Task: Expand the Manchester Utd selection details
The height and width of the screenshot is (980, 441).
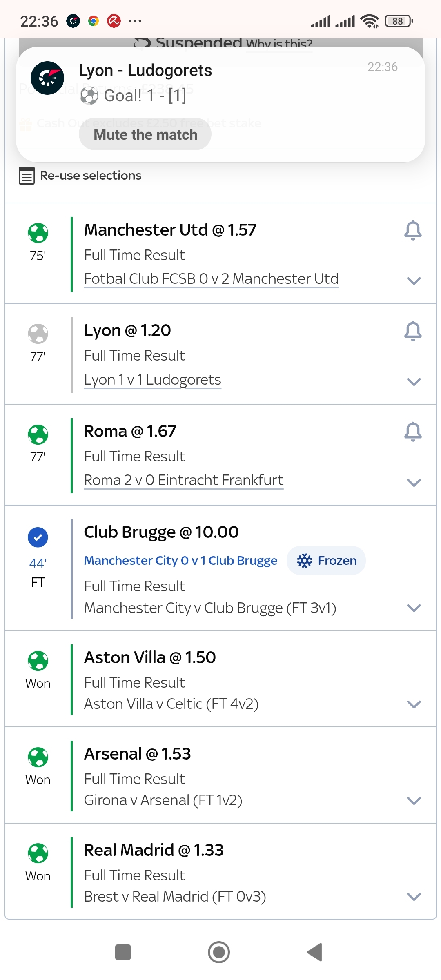Action: click(414, 281)
